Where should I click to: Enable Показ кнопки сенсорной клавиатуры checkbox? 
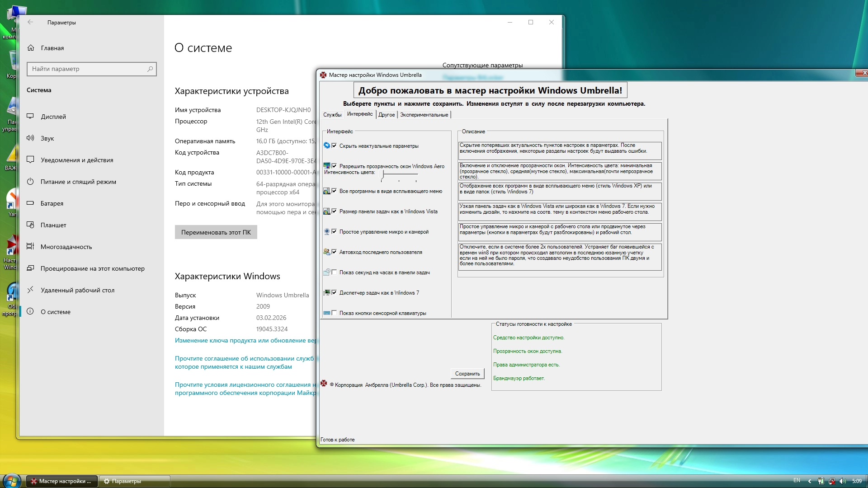tap(334, 313)
